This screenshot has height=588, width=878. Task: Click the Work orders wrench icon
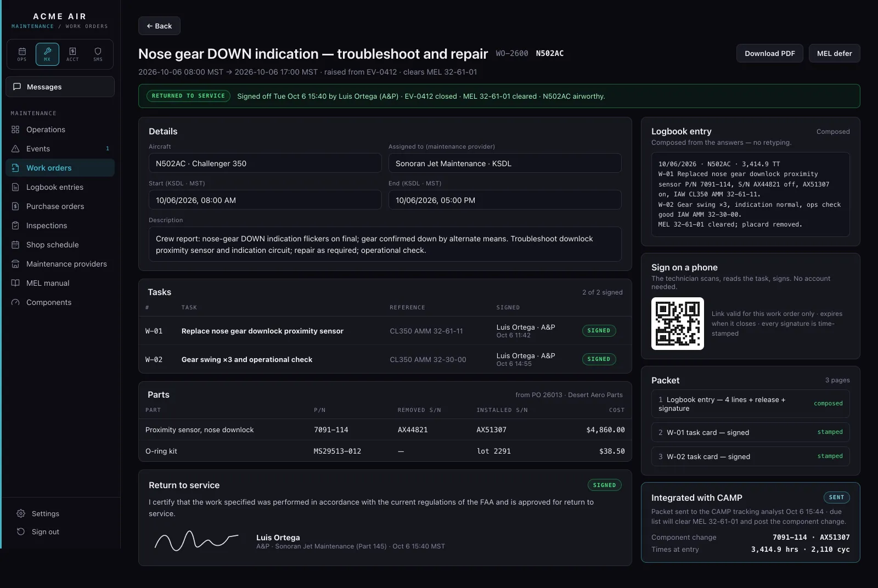pyautogui.click(x=15, y=168)
